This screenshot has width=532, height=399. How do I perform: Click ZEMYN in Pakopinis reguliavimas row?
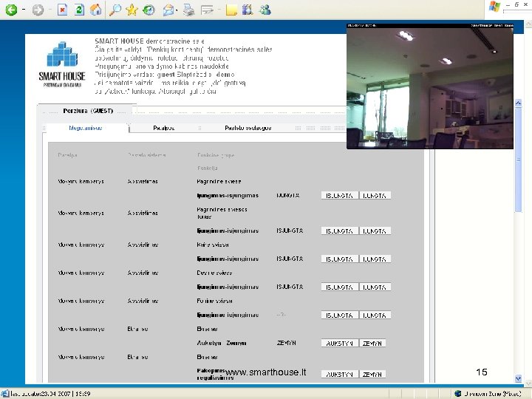372,374
